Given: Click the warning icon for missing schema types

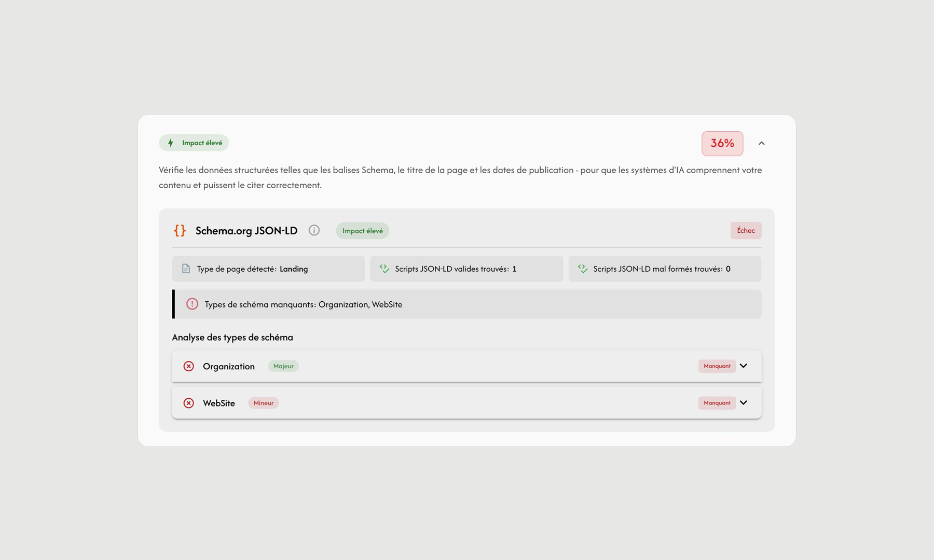Looking at the screenshot, I should (x=192, y=304).
